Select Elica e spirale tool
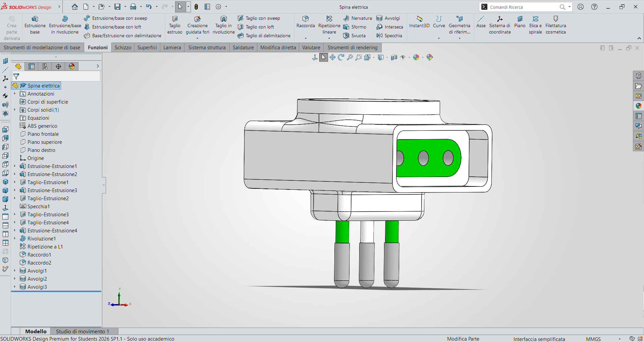This screenshot has height=342, width=644. tap(536, 25)
